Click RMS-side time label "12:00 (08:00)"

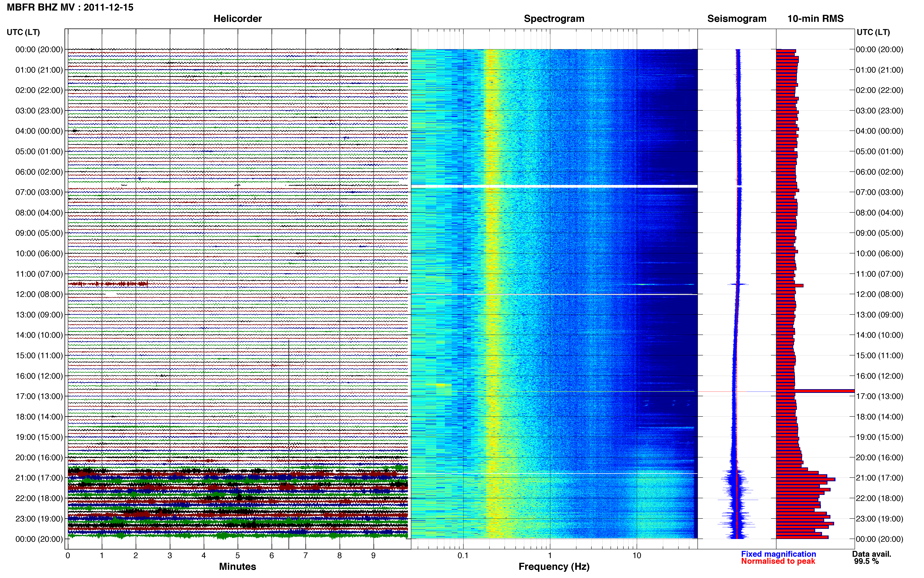[x=880, y=294]
